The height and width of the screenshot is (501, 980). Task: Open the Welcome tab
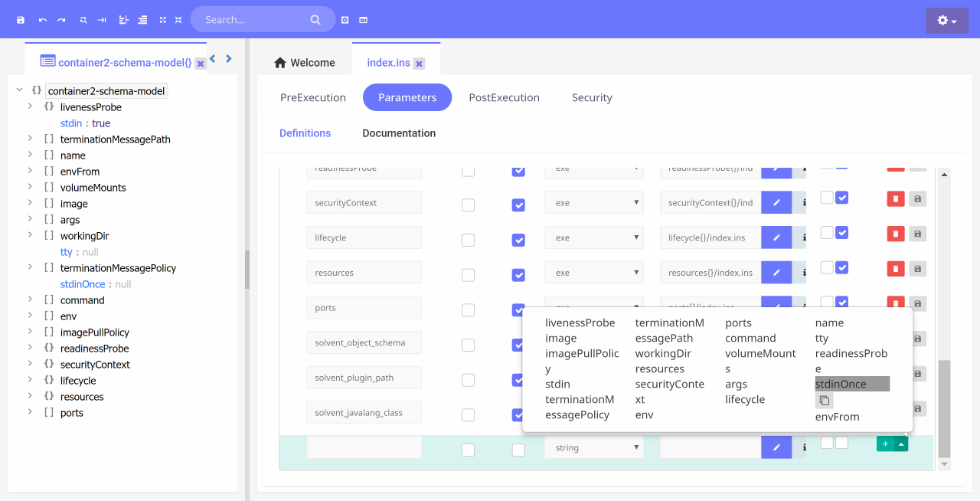coord(304,63)
